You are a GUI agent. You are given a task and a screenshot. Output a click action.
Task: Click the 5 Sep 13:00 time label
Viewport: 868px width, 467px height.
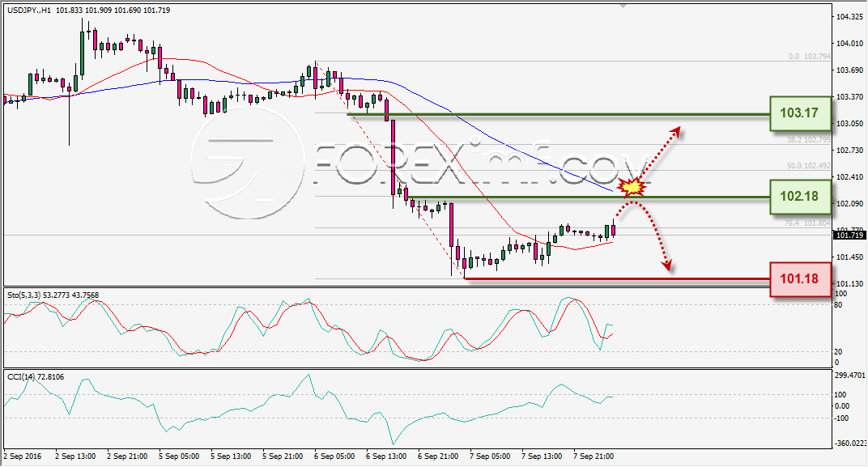click(x=231, y=456)
